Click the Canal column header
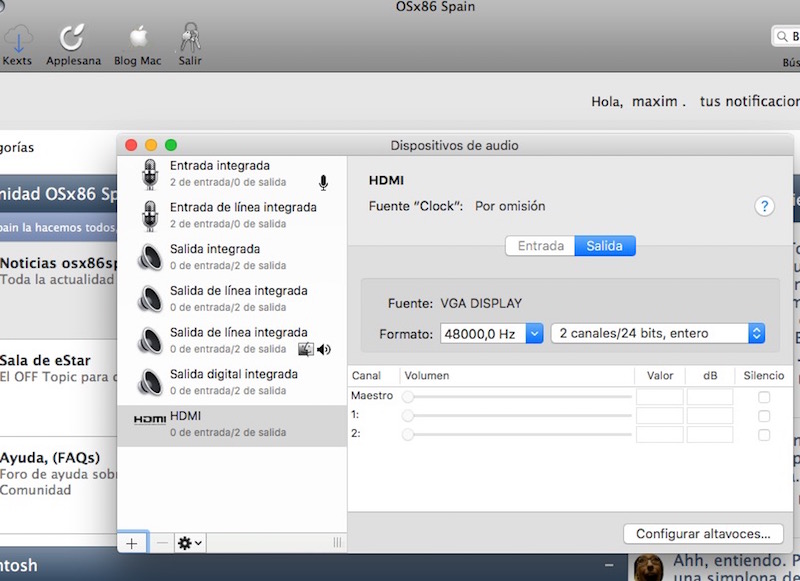The height and width of the screenshot is (581, 800). [366, 375]
